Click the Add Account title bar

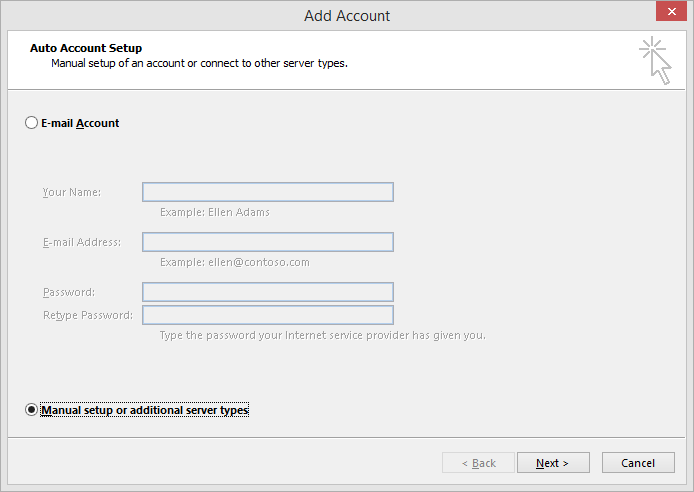(x=347, y=16)
